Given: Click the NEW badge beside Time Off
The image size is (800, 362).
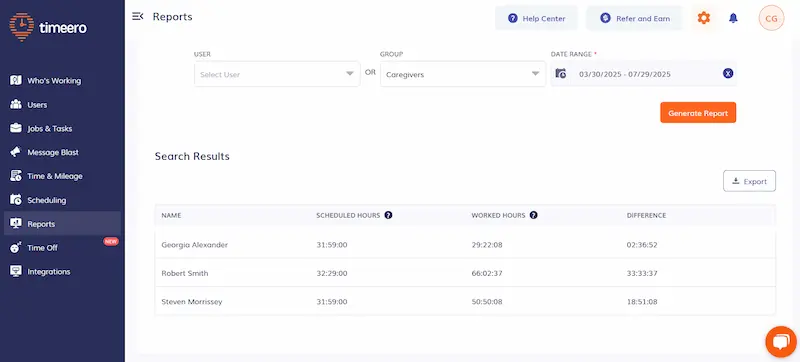Looking at the screenshot, I should tap(111, 241).
